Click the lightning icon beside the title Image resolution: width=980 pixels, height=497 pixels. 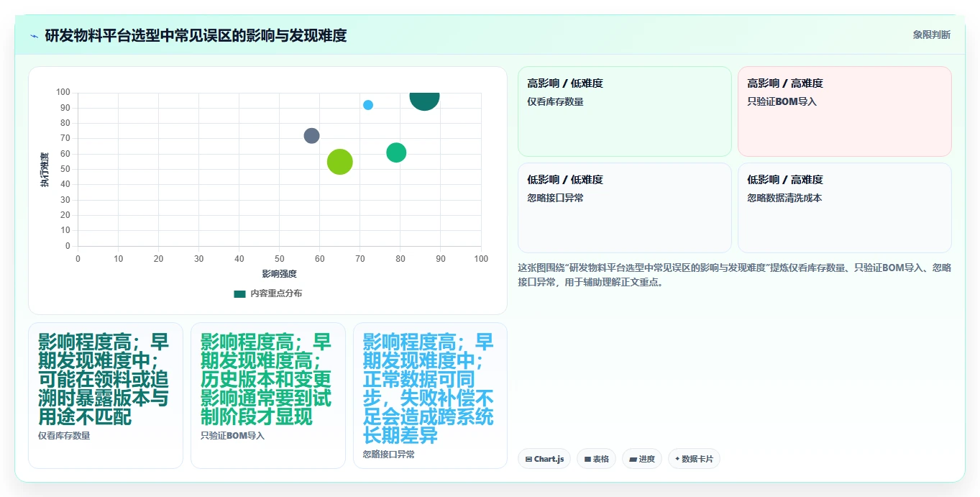[34, 36]
